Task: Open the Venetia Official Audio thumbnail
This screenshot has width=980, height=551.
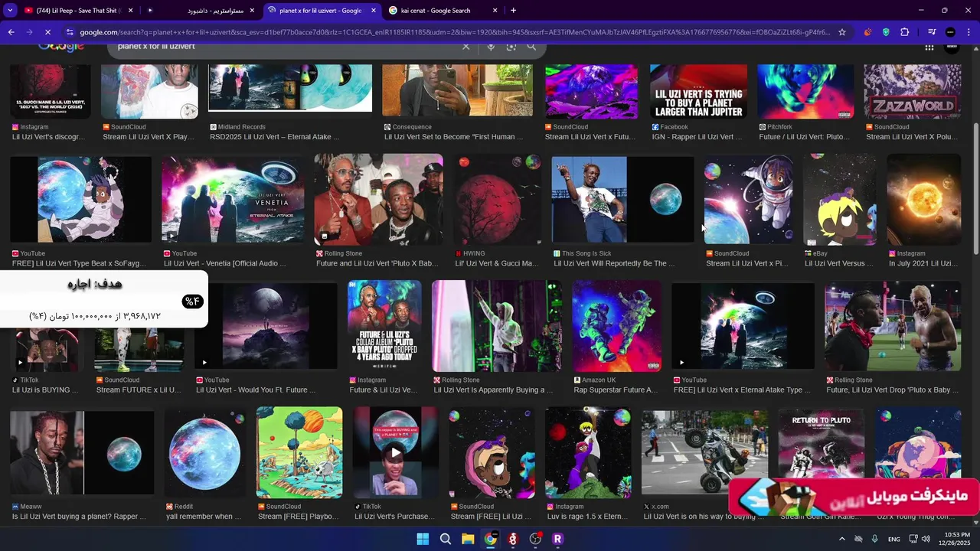Action: [233, 199]
